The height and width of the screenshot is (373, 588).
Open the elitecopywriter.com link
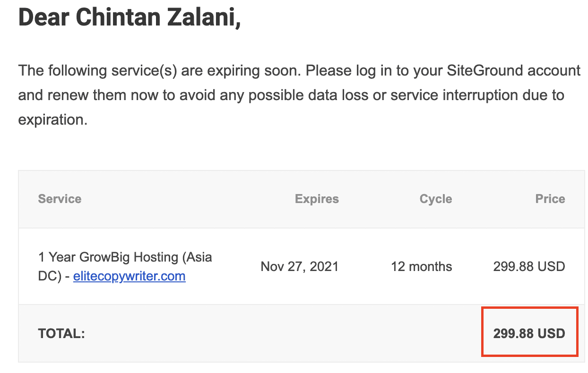129,276
